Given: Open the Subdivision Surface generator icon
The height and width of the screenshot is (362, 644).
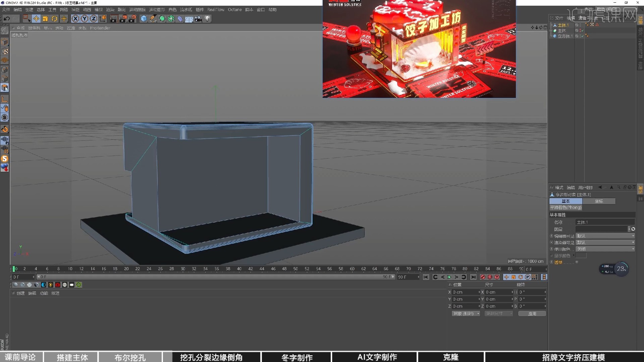Looking at the screenshot, I should point(162,19).
